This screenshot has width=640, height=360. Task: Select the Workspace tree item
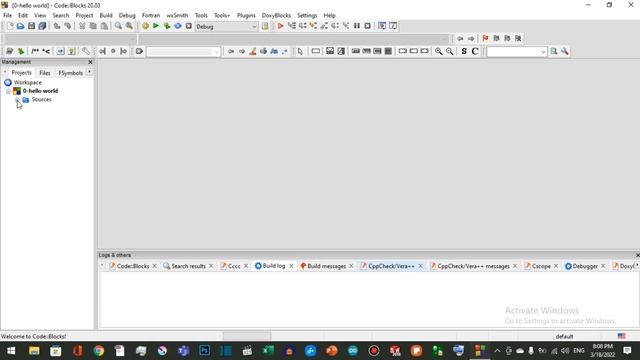[27, 82]
